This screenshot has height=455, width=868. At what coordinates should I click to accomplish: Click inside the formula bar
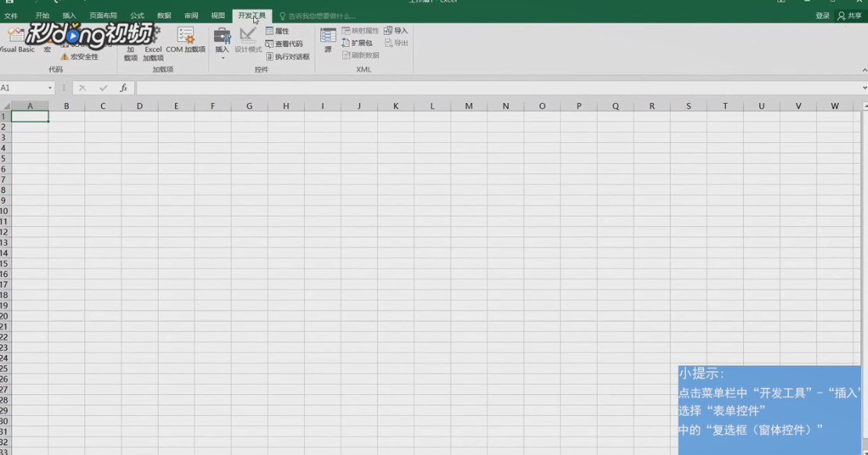313,88
